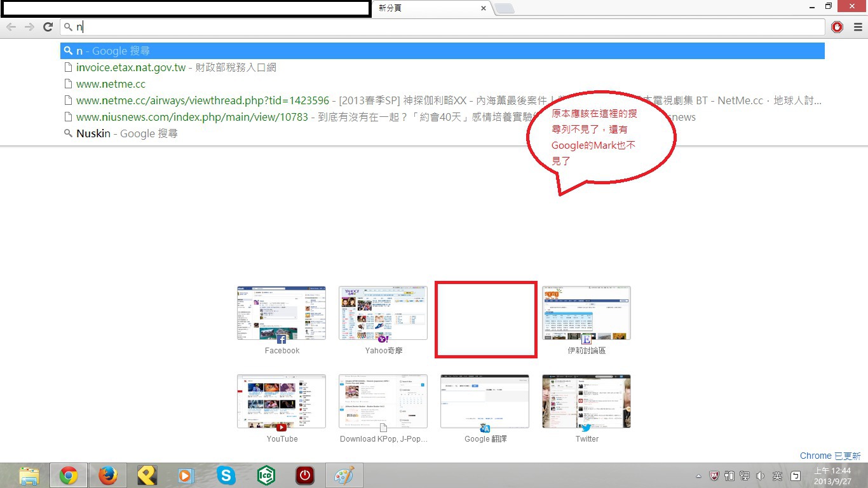868x488 pixels.
Task: Open the Chrome menu (three-line icon)
Action: (858, 27)
